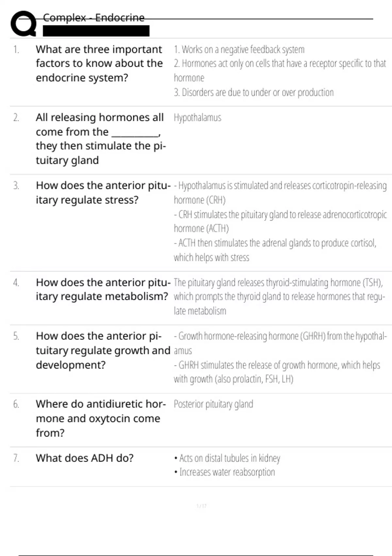Click the ACTH stimulates adrenal glands line
The width and height of the screenshot is (392, 556).
click(x=275, y=250)
